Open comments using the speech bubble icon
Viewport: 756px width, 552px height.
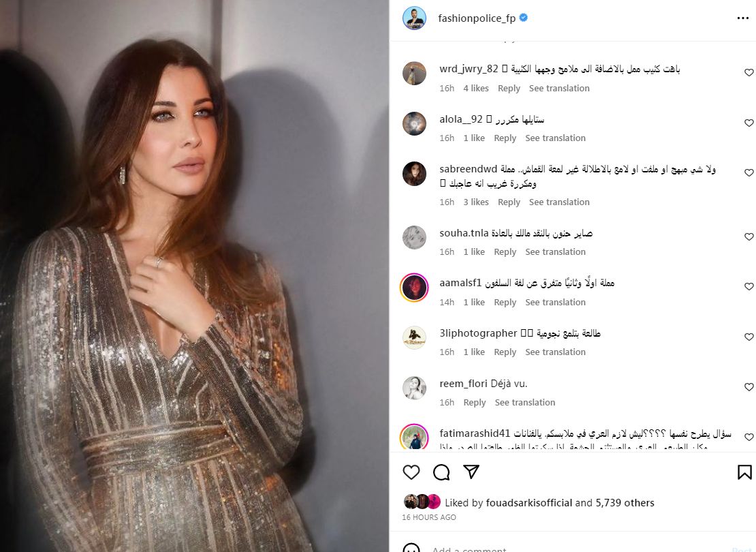[x=441, y=472]
